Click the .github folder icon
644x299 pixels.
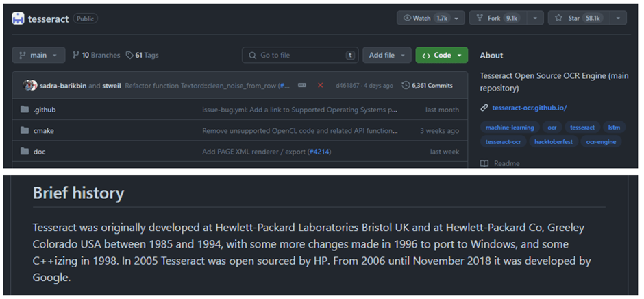(25, 110)
